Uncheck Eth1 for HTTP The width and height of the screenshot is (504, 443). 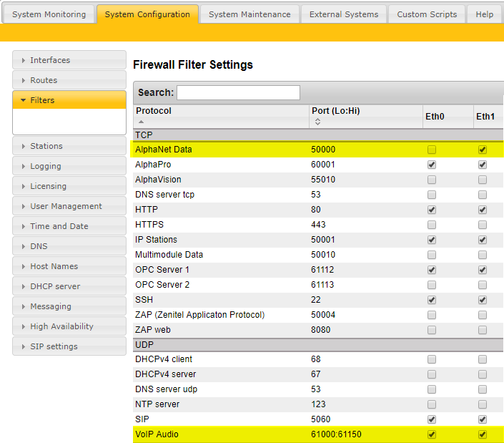483,210
